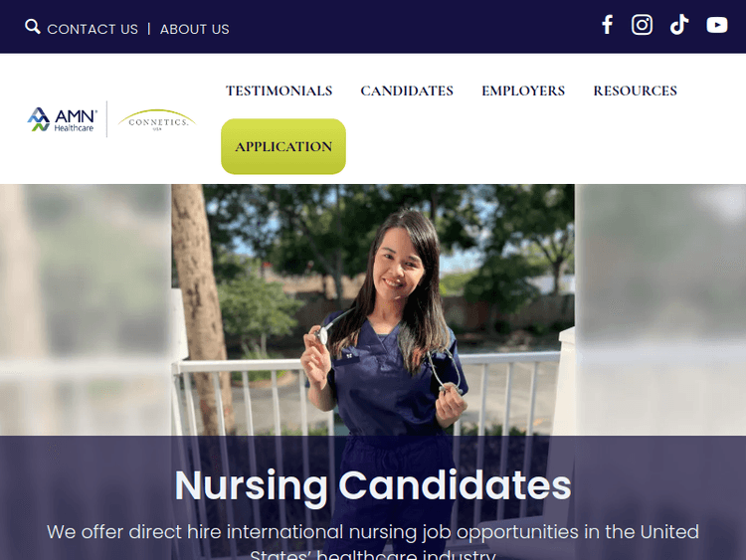Screen dimensions: 746x560
Task: Open the Instagram profile icon
Action: (643, 25)
